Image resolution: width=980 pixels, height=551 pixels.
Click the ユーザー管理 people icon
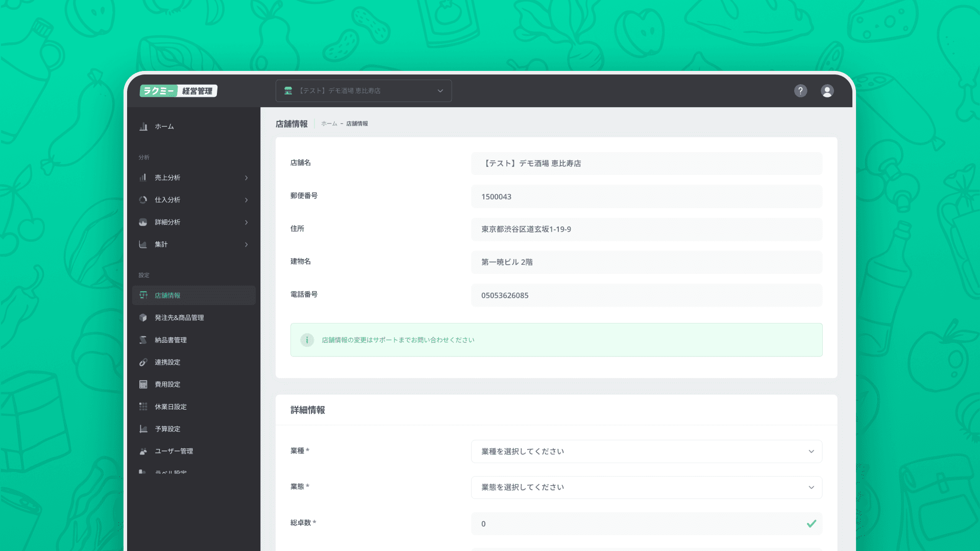143,452
